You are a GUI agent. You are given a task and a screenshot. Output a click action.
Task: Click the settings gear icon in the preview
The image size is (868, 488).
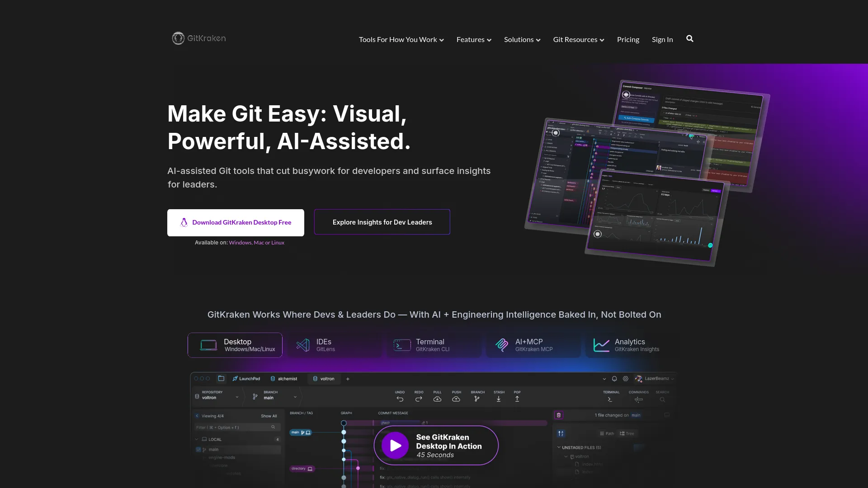[x=626, y=379]
